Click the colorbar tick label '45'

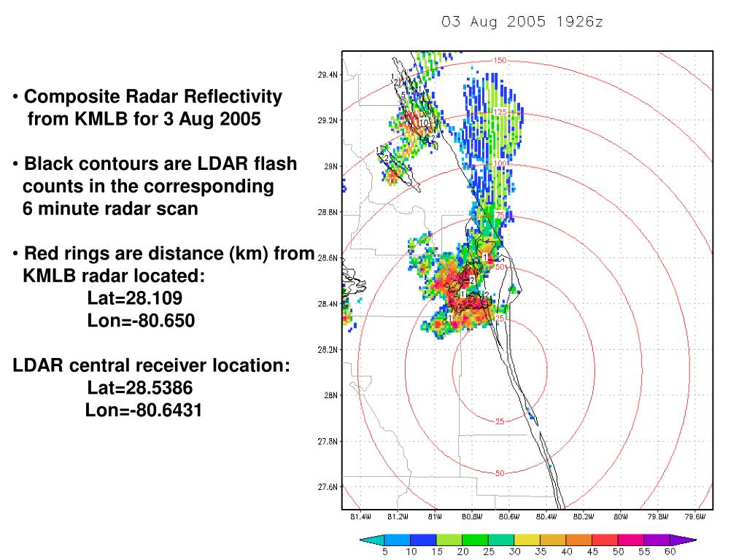coord(592,551)
